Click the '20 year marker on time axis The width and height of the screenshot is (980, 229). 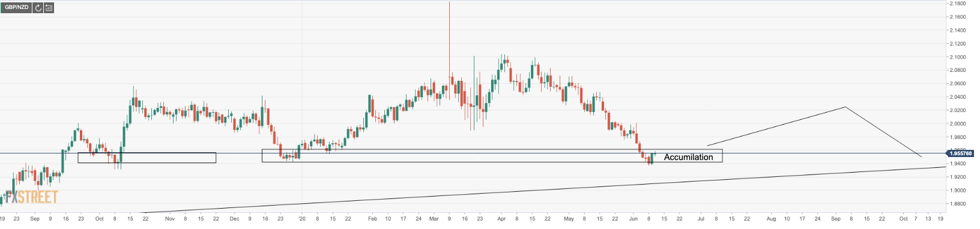[302, 219]
